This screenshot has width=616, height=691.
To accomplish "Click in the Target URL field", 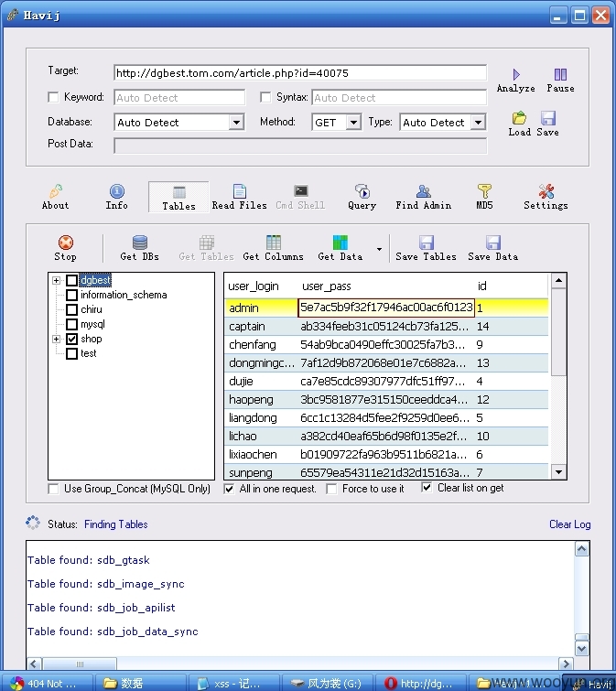I will pyautogui.click(x=300, y=72).
